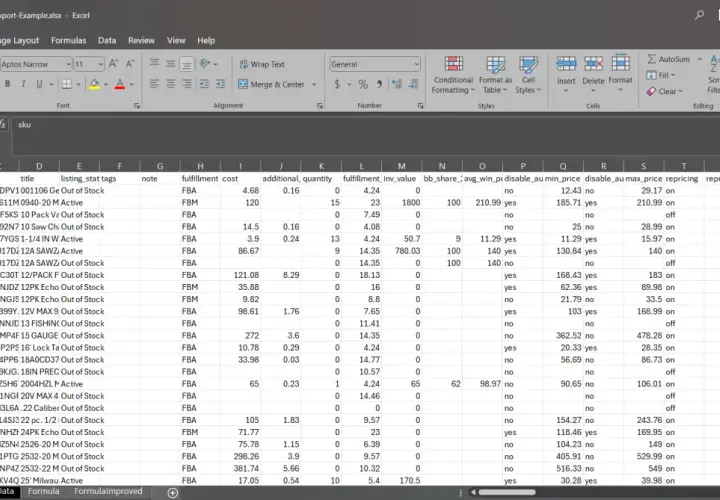Open Data ribbon tab
This screenshot has height=500, width=720.
coord(107,40)
